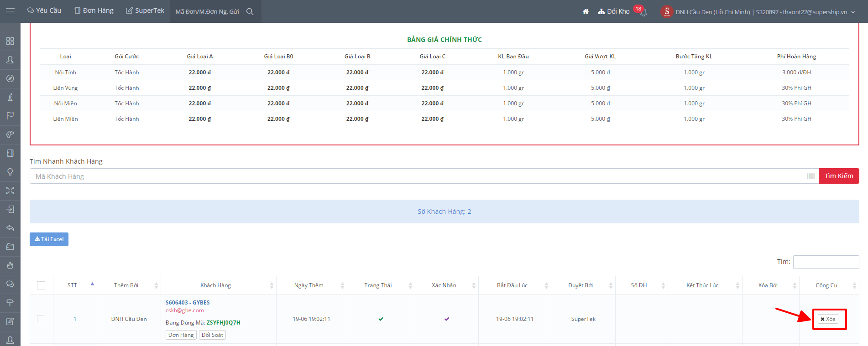
Task: Sort table by Thêm Bởi column
Action: click(129, 285)
